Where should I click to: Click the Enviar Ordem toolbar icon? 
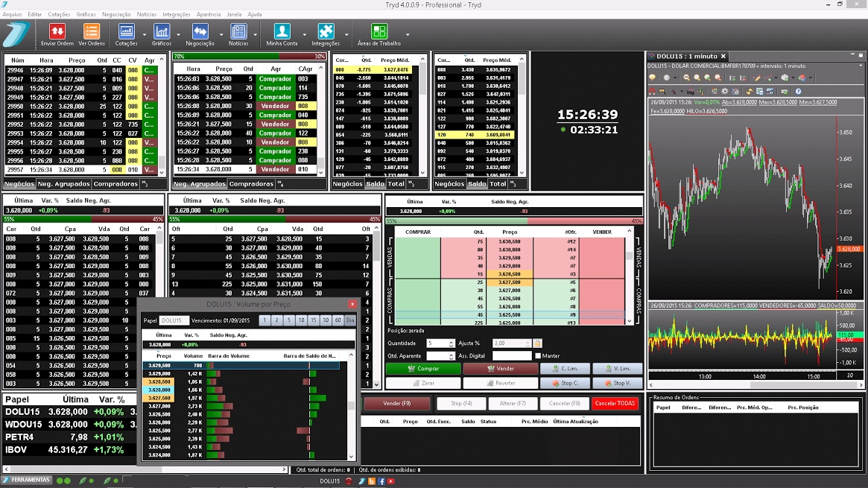tap(57, 31)
